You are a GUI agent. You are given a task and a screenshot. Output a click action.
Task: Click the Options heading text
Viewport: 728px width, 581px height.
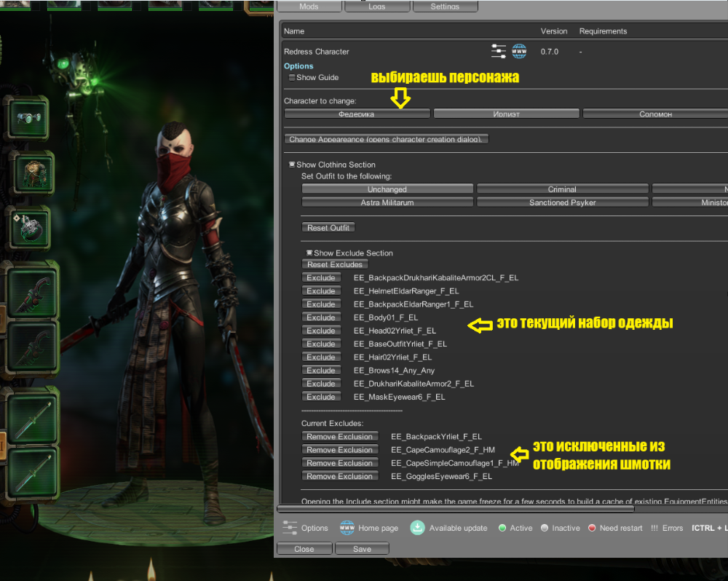(298, 66)
